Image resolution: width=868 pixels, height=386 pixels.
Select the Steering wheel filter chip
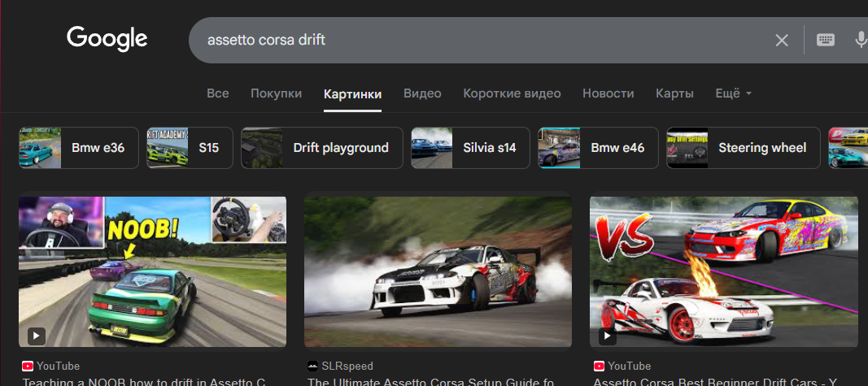(x=744, y=148)
